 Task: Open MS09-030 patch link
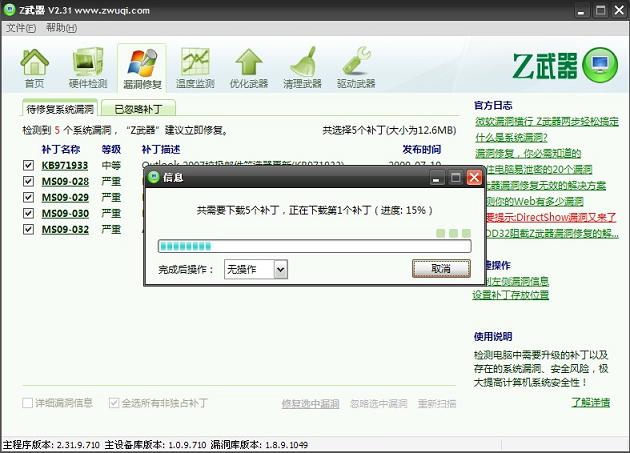65,213
